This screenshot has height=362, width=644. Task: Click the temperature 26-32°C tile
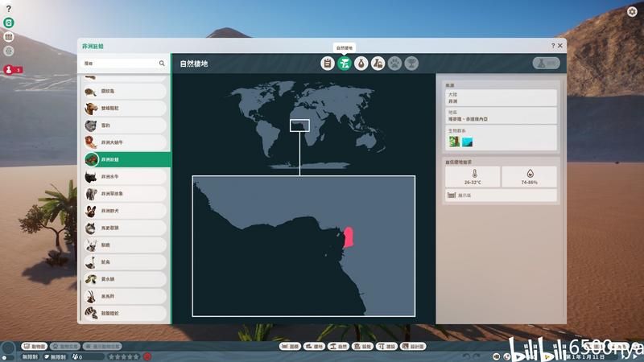(473, 177)
